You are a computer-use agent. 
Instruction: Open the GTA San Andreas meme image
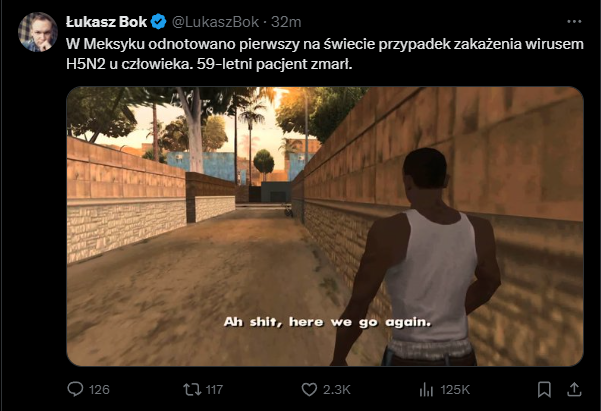325,226
